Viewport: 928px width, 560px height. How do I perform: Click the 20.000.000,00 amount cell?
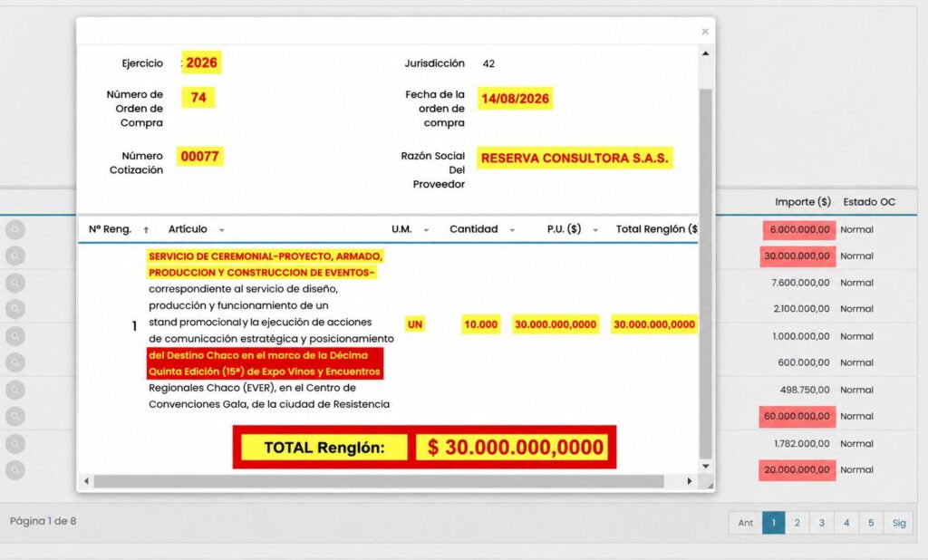(x=797, y=470)
